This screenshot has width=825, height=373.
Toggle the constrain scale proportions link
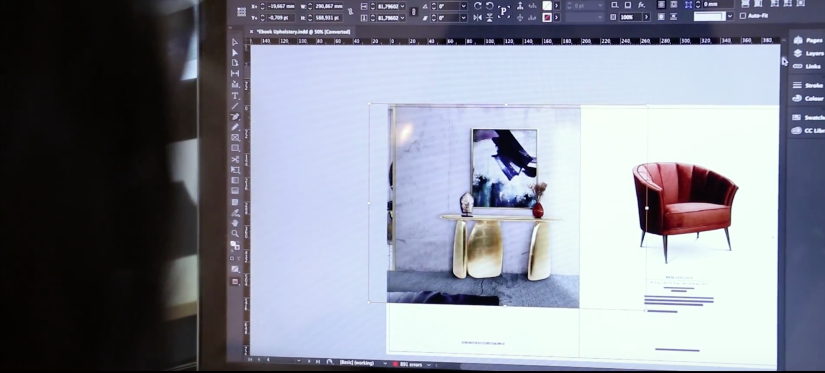413,11
